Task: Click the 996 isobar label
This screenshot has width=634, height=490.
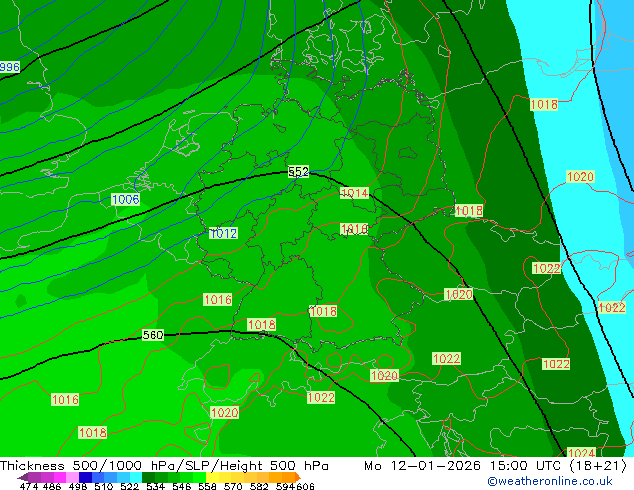Action: tap(9, 67)
